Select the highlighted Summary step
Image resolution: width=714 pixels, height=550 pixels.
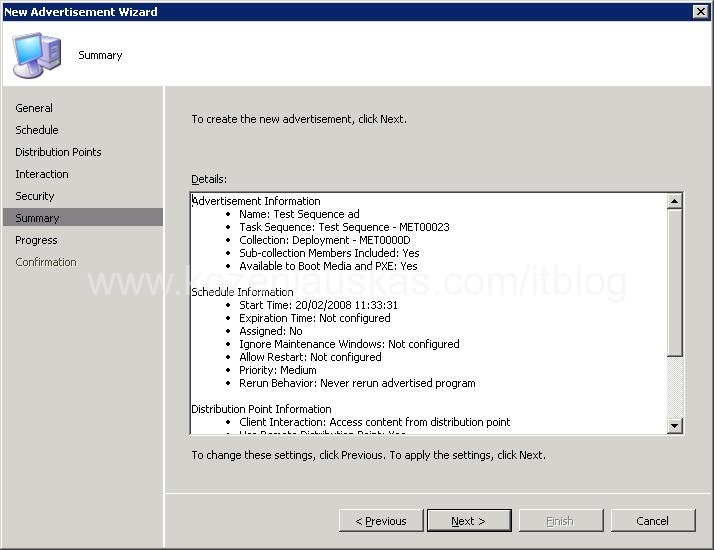coord(37,218)
